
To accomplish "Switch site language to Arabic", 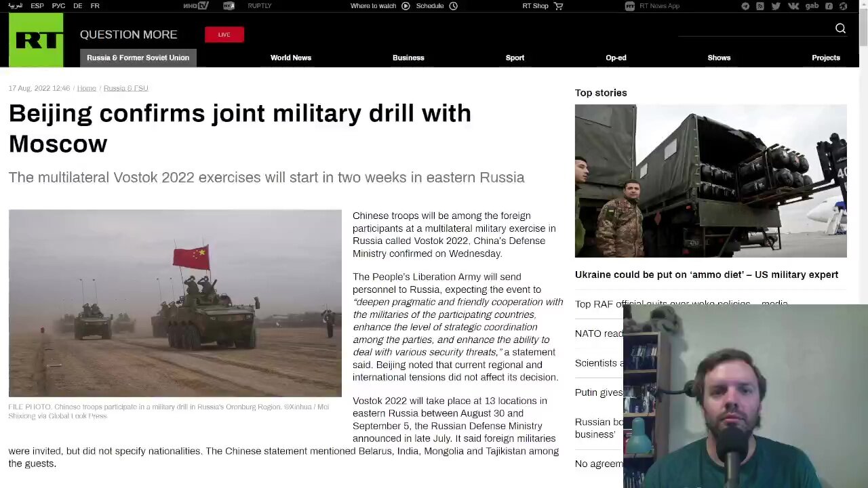I will (x=15, y=5).
